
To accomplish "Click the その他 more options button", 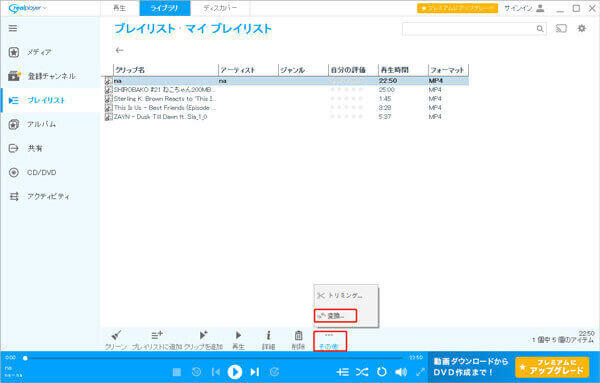I will coord(330,341).
